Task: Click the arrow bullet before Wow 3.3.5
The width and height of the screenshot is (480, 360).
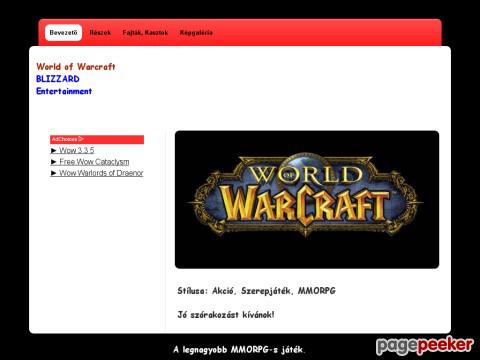Action: click(x=54, y=151)
